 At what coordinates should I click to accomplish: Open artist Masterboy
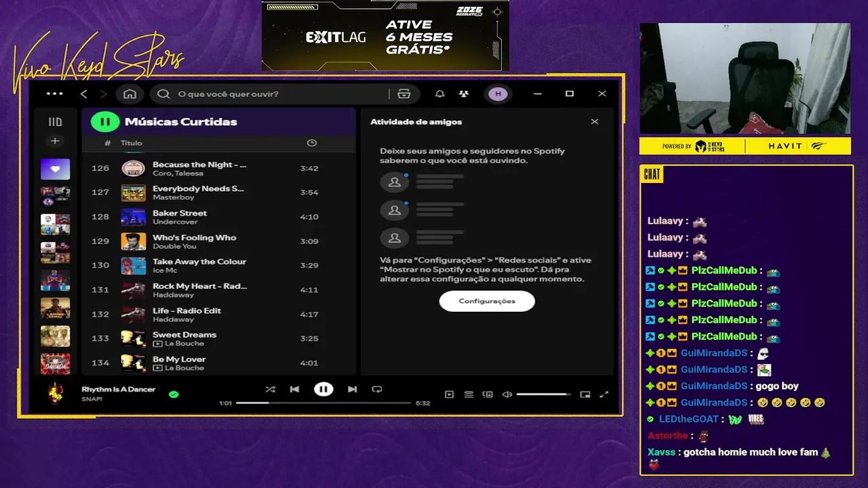coord(174,197)
